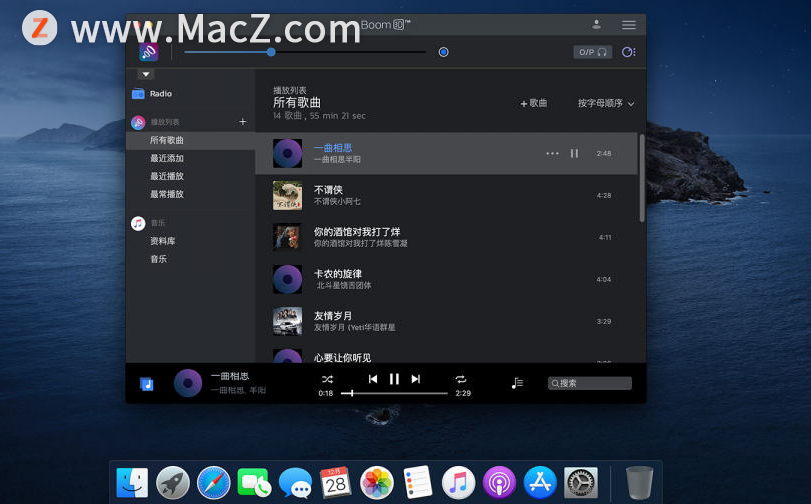Select song 卡农的旋律

(x=447, y=279)
